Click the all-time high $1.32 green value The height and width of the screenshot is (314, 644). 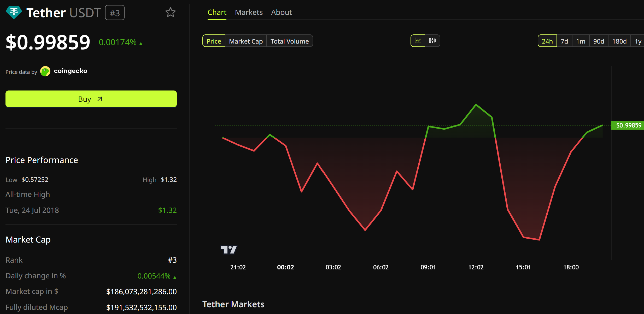167,210
